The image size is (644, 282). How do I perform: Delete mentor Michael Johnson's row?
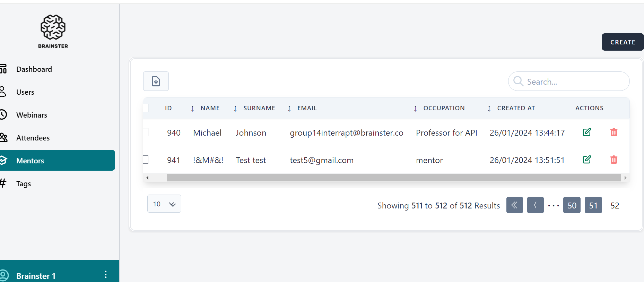(x=613, y=132)
